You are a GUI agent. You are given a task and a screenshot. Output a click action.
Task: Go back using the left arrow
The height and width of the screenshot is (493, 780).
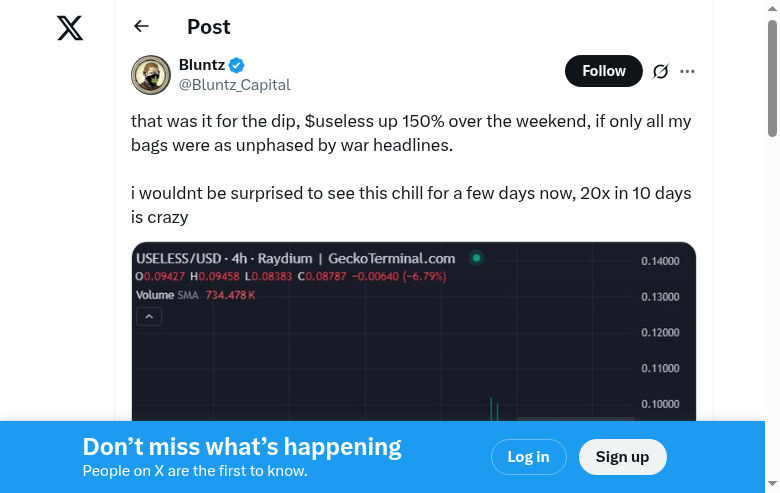tap(142, 27)
